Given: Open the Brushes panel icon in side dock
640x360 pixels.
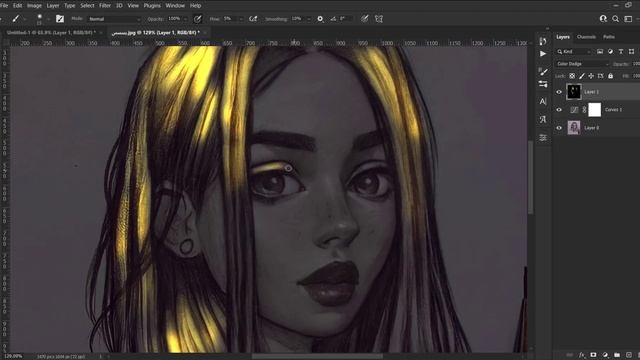Looking at the screenshot, I should tap(543, 84).
